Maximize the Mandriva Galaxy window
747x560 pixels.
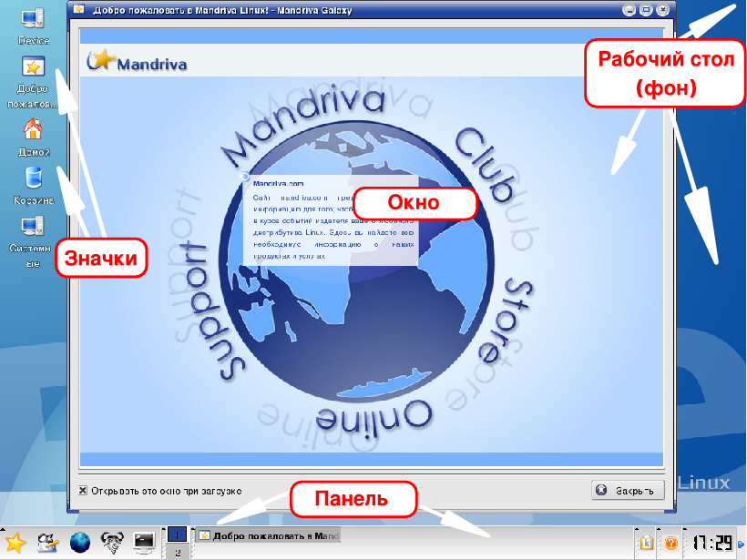[x=646, y=9]
